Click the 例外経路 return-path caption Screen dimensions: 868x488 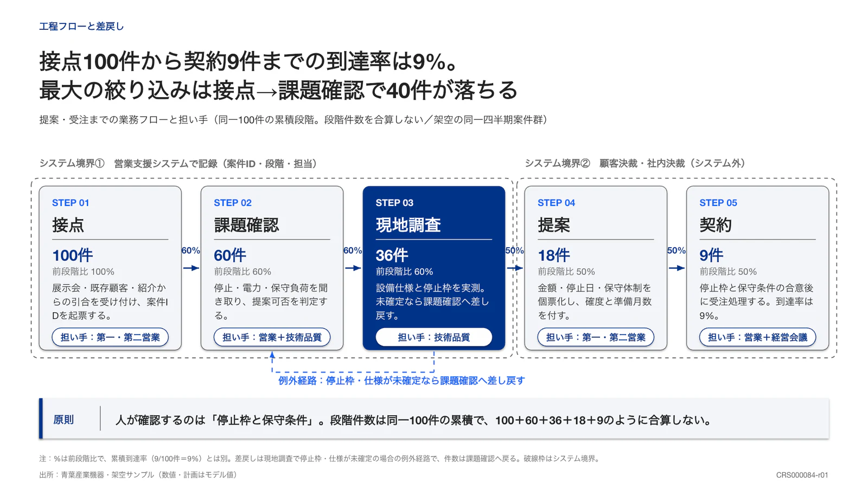401,381
